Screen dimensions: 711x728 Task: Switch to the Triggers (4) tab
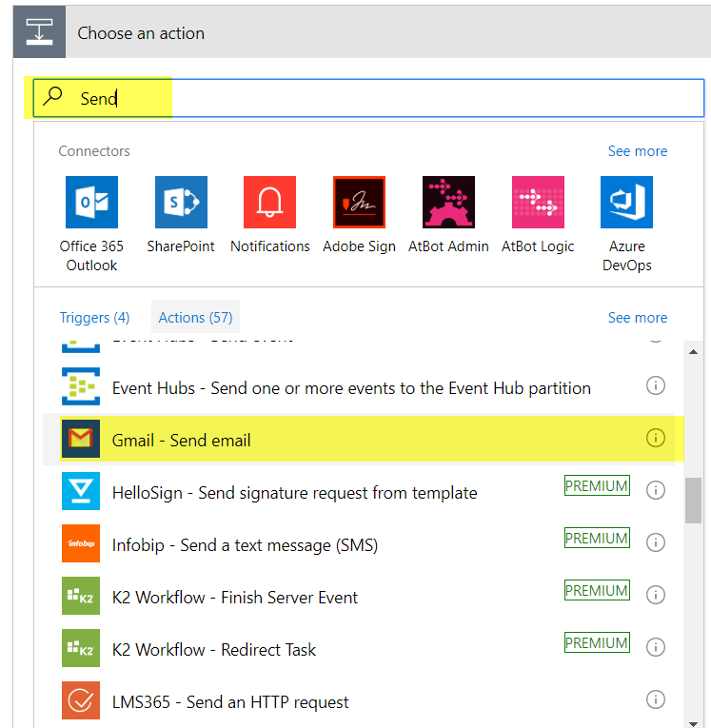coord(95,318)
